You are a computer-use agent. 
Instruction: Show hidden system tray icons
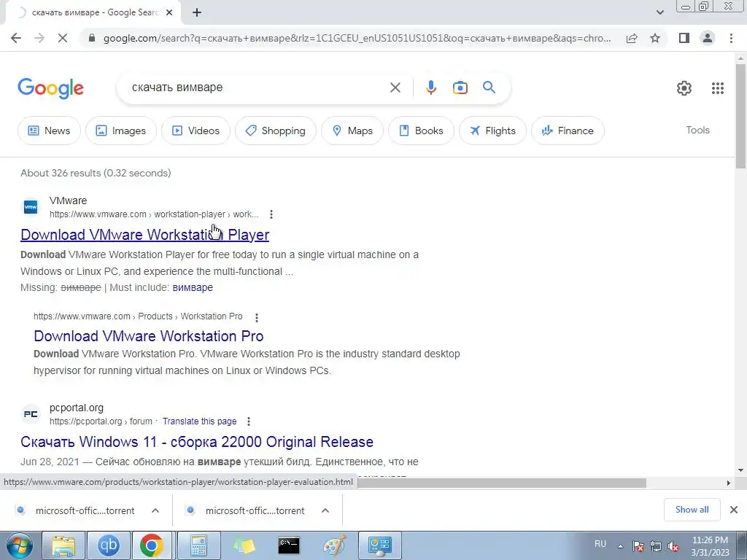coord(620,546)
